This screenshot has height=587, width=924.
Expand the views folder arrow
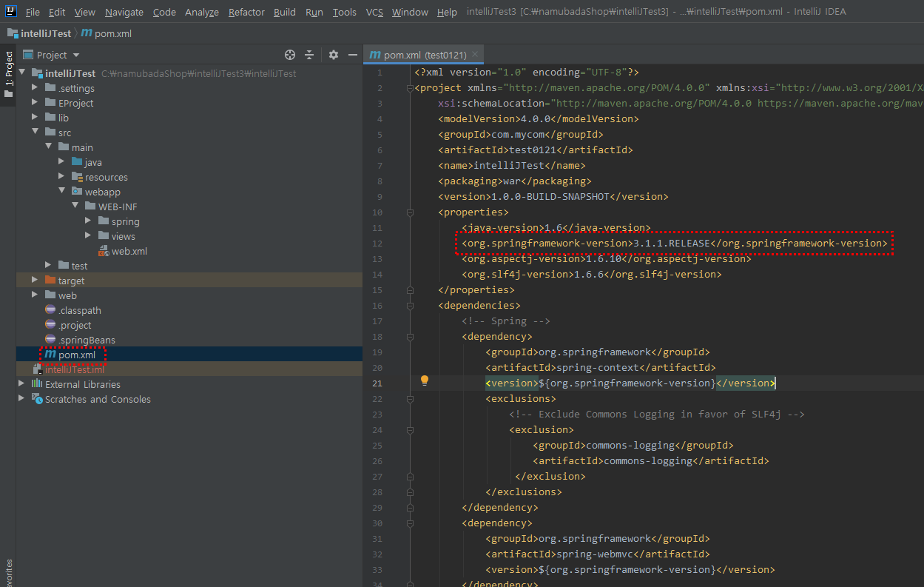[89, 236]
